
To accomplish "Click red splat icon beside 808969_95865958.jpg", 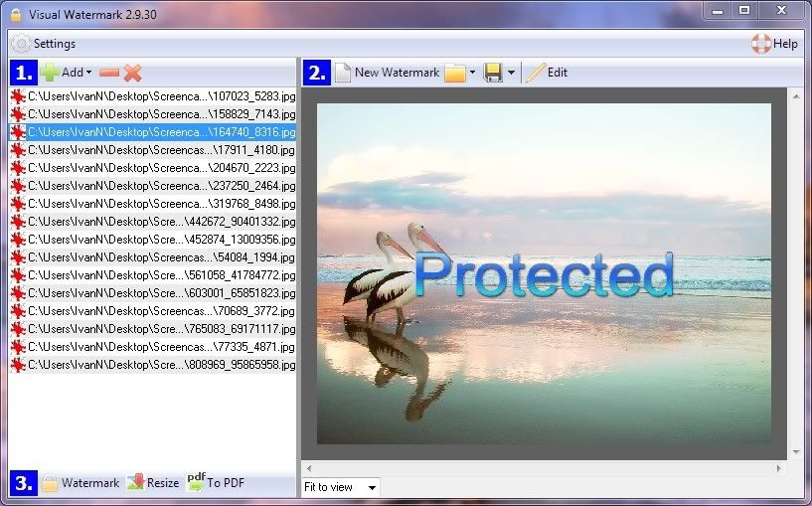I will tap(18, 365).
